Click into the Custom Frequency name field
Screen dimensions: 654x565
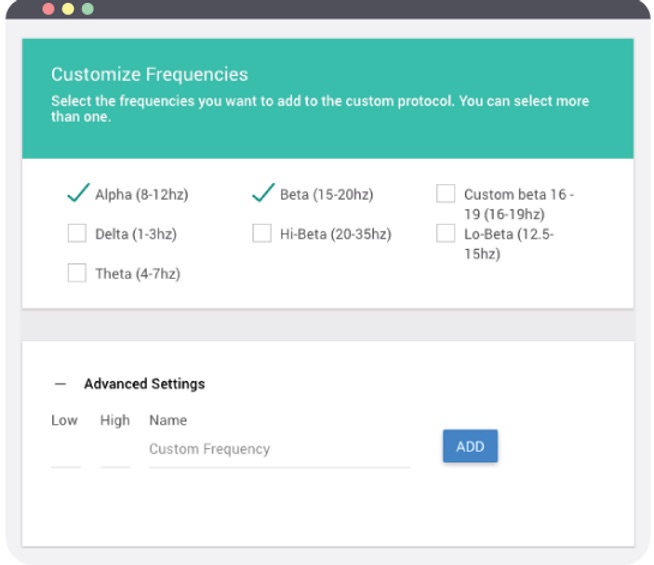pyautogui.click(x=278, y=450)
